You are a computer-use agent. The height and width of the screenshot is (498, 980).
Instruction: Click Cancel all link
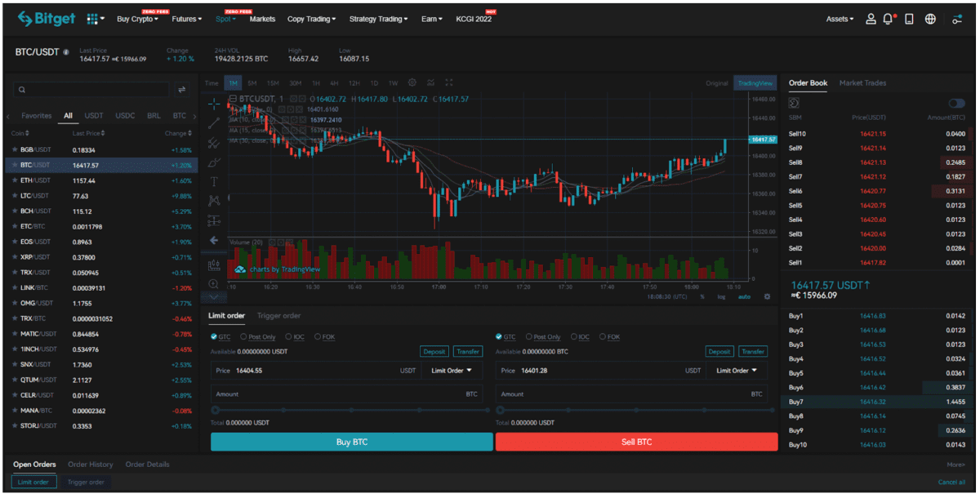[x=951, y=482]
